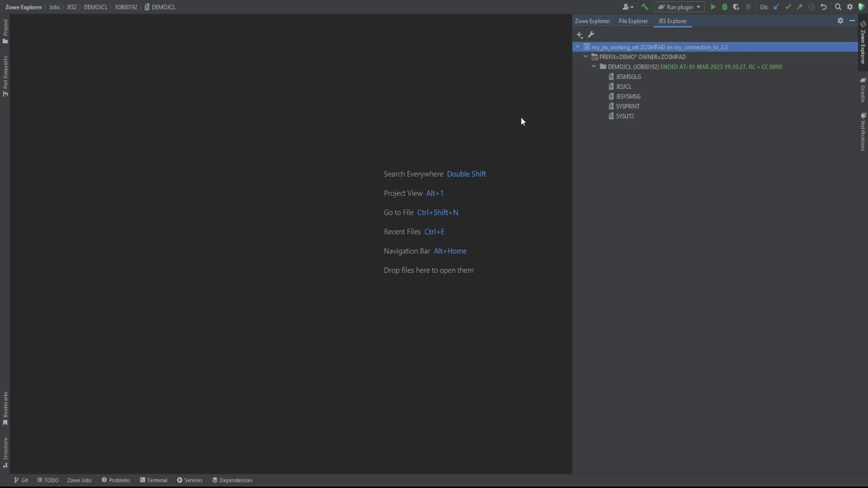Select the SYSPRINT spool file

point(627,107)
